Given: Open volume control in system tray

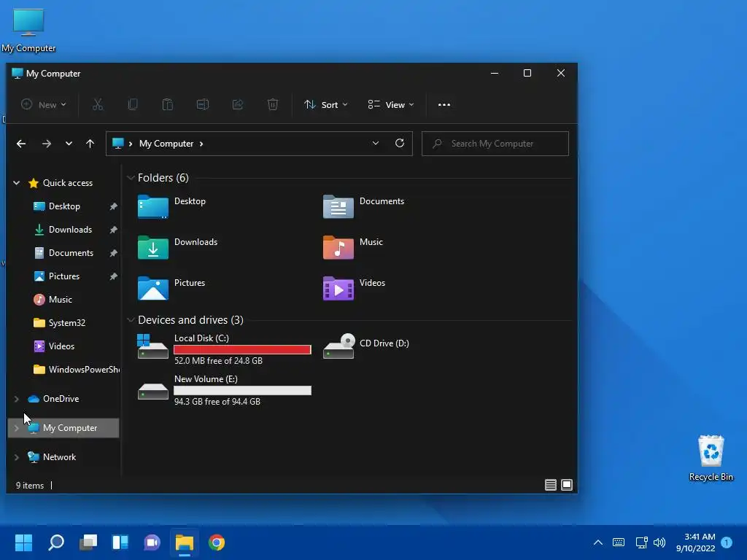Looking at the screenshot, I should [x=659, y=542].
